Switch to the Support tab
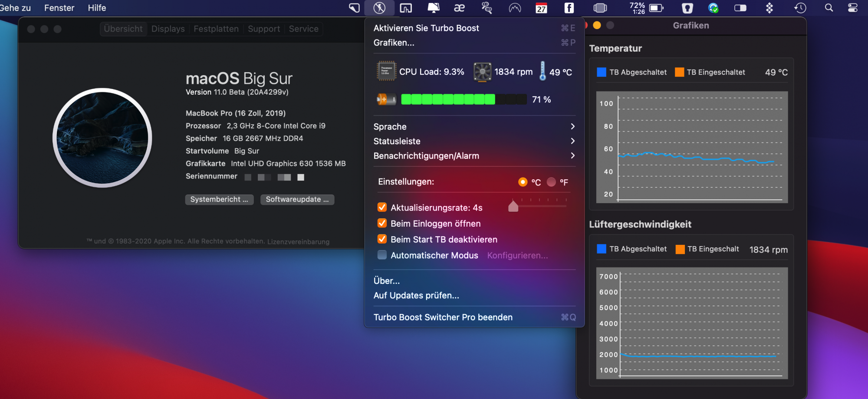This screenshot has height=399, width=868. (x=264, y=29)
